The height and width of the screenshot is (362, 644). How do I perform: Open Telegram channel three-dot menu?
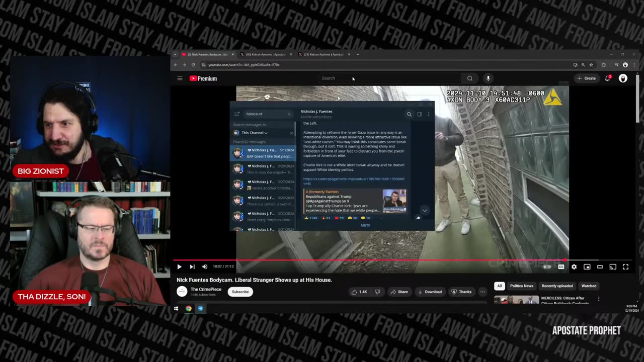tap(429, 114)
